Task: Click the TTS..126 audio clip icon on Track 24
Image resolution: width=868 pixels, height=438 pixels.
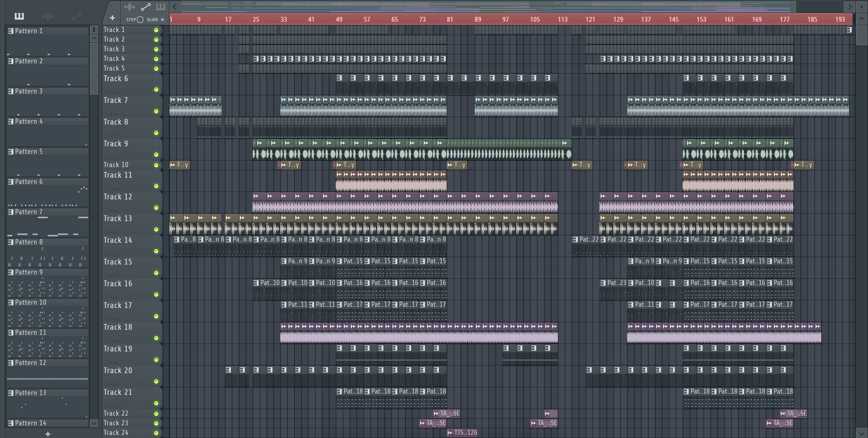Action: point(450,433)
